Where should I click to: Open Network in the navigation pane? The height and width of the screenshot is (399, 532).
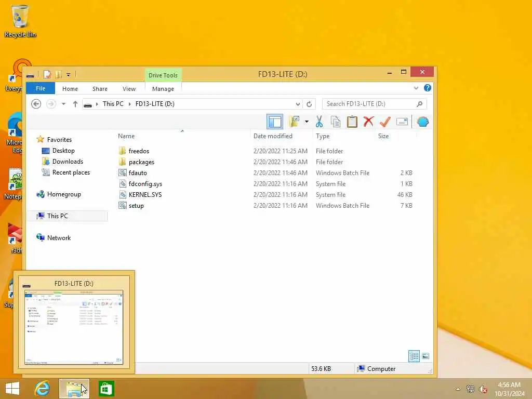coord(59,237)
